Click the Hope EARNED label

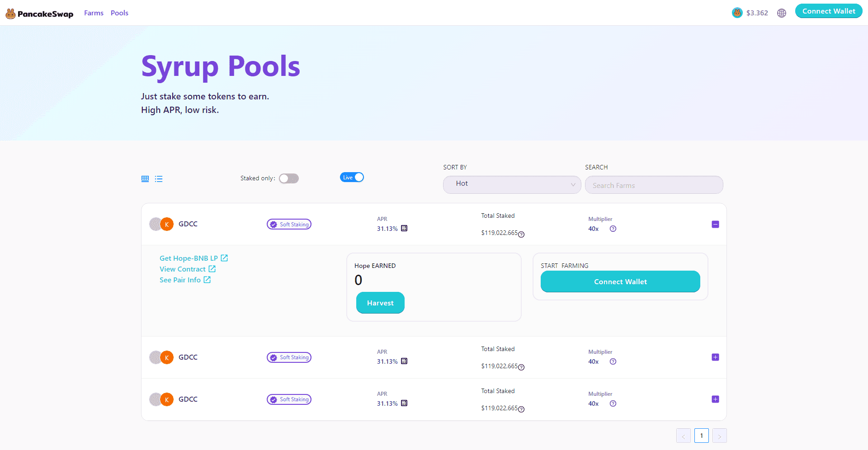click(375, 266)
